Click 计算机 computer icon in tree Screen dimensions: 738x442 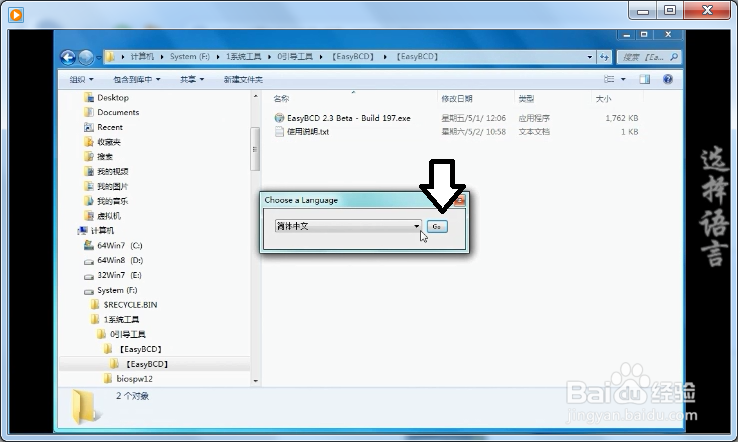tap(82, 231)
